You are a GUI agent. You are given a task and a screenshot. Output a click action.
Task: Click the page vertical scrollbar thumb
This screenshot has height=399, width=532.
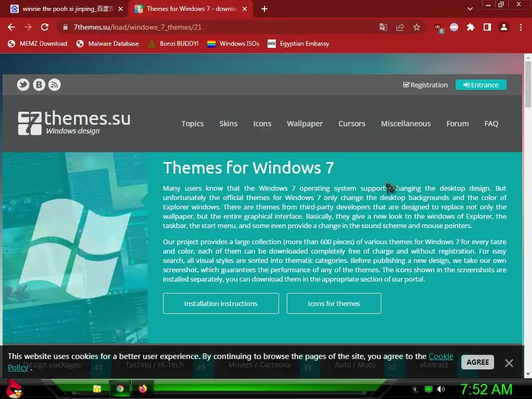click(528, 85)
